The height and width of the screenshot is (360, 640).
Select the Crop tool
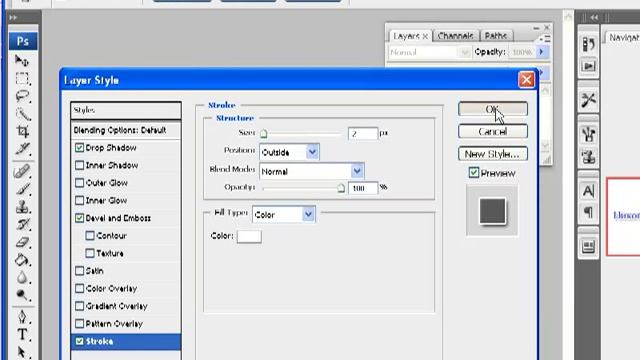[22, 131]
